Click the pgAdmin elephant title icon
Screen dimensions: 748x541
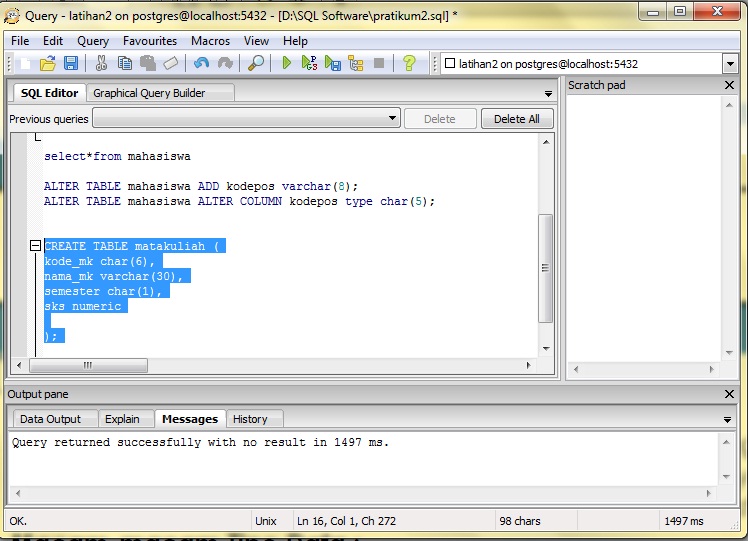point(12,16)
